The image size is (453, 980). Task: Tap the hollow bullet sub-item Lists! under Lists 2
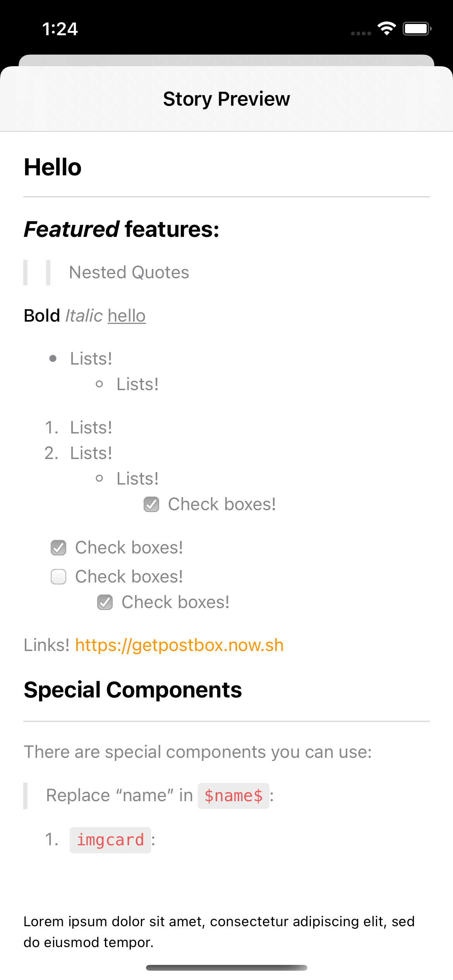click(x=137, y=479)
